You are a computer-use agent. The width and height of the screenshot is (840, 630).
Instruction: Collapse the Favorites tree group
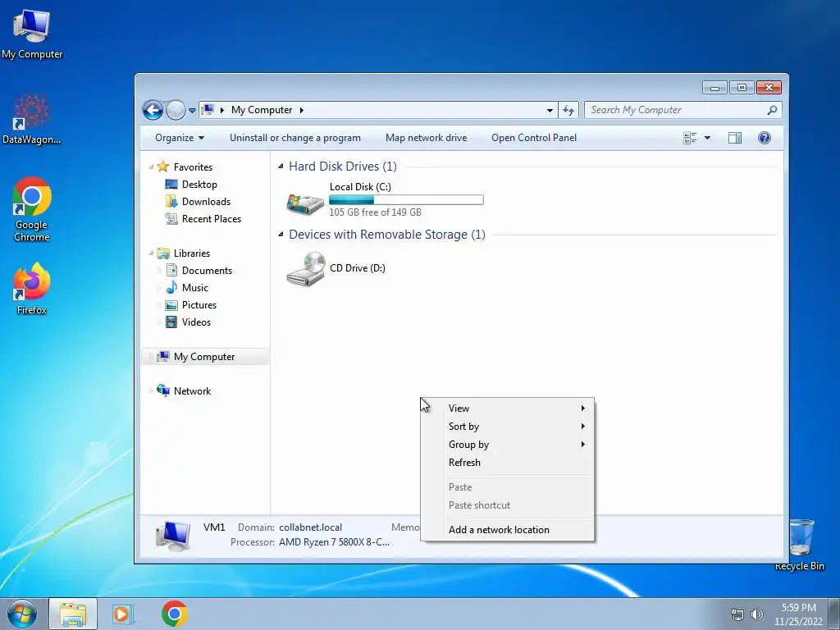[x=151, y=167]
